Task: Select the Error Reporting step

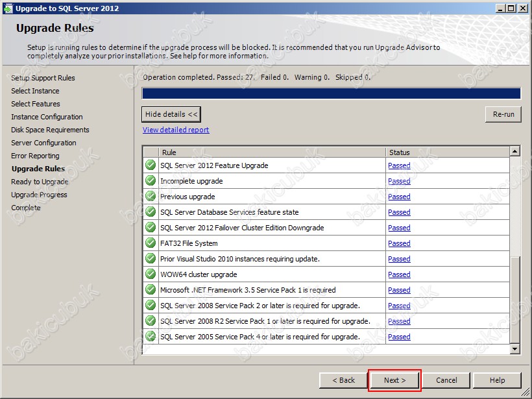Action: tap(35, 156)
